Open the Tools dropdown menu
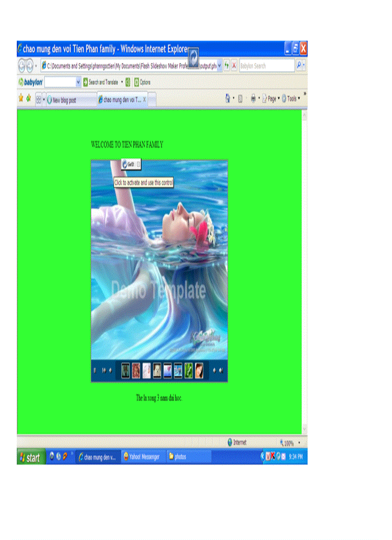 [292, 99]
